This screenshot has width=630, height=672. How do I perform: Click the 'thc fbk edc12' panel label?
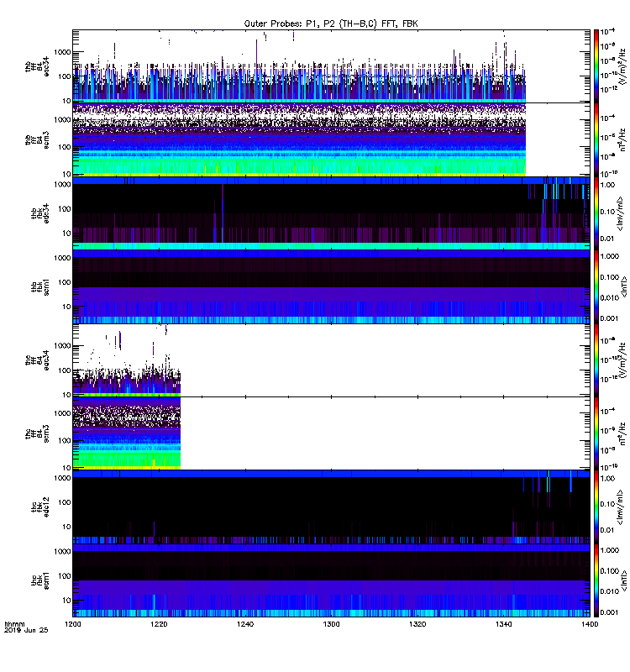point(39,507)
